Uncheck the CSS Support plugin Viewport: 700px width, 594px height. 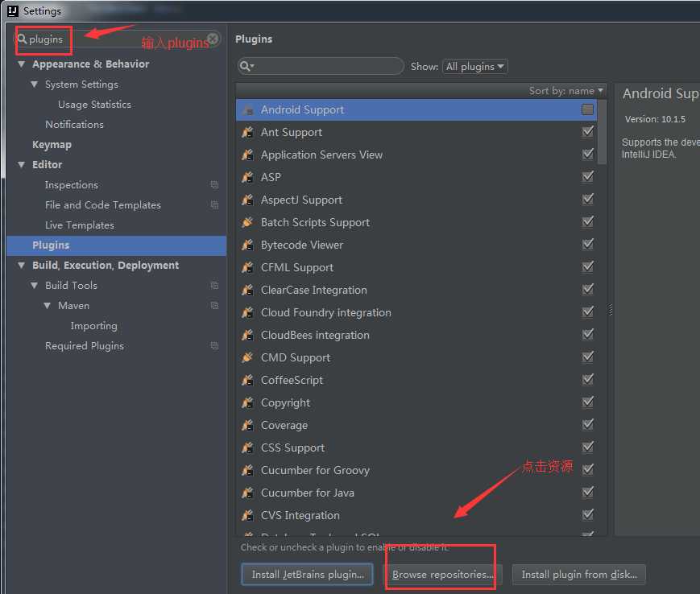[588, 447]
